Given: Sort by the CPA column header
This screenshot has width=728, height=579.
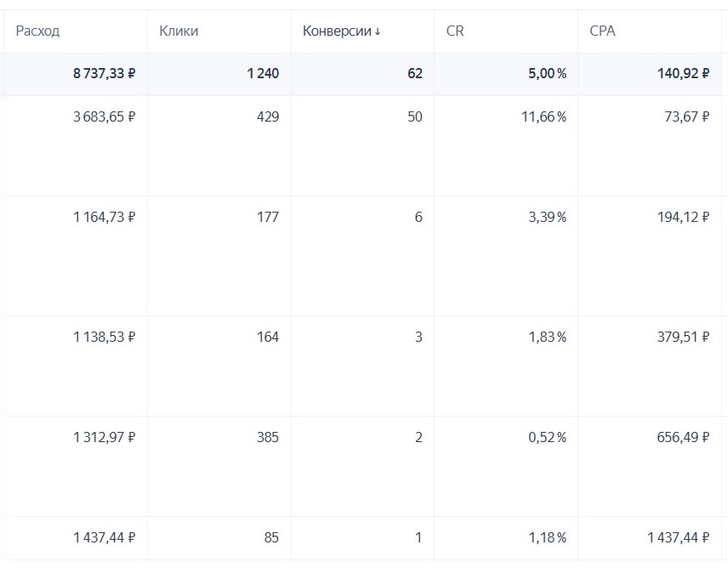Looking at the screenshot, I should pyautogui.click(x=602, y=31).
